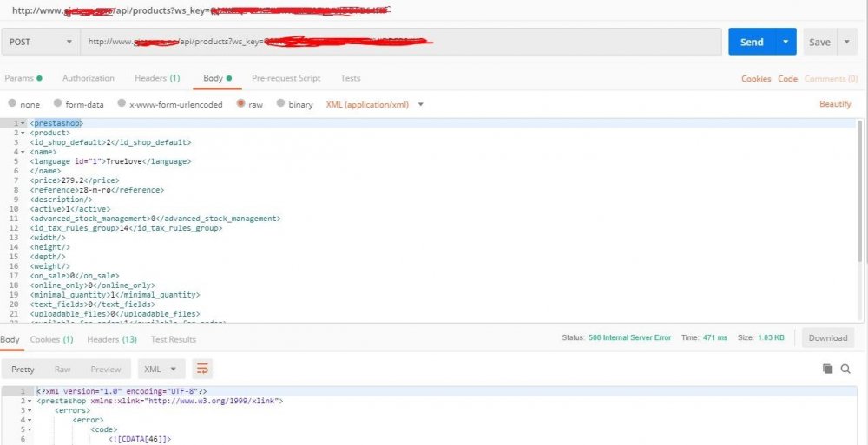The height and width of the screenshot is (445, 868).
Task: Open the Tests tab
Action: (x=351, y=78)
